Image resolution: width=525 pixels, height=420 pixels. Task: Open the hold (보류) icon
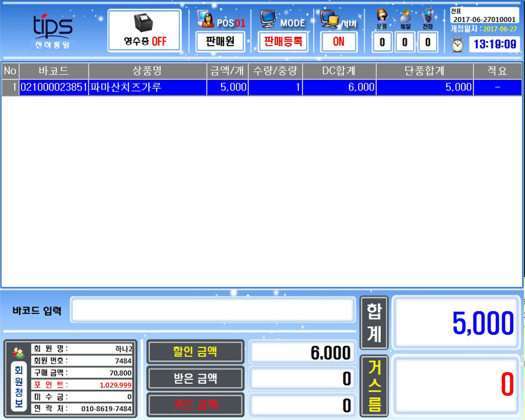[x=382, y=16]
